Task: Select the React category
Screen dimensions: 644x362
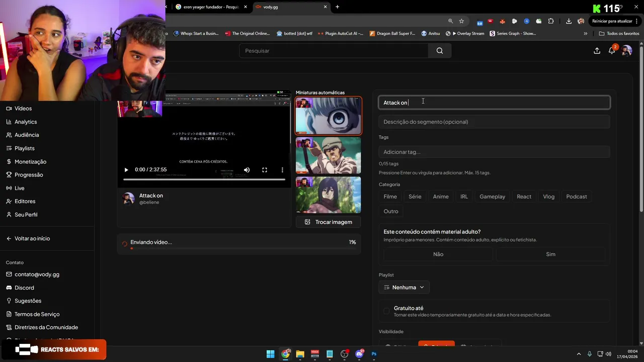Action: 524,197
